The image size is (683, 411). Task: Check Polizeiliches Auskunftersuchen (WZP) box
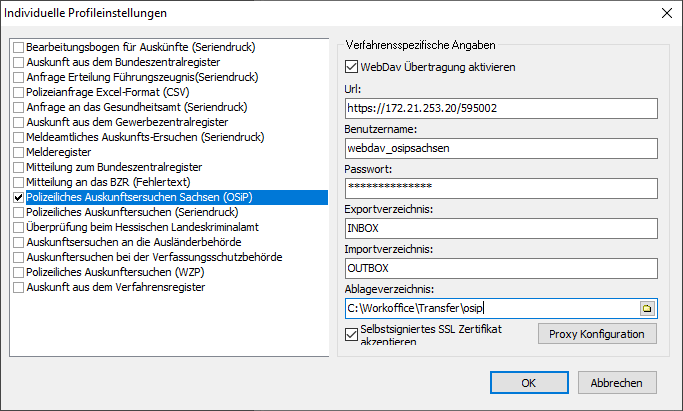click(x=19, y=272)
